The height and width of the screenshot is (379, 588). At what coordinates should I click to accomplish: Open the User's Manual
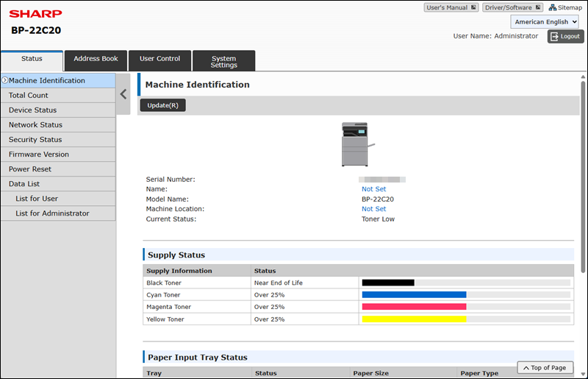coord(451,7)
